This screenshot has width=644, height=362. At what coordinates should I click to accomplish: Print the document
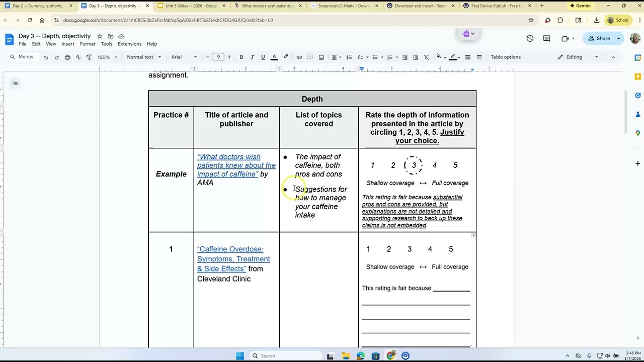(67, 57)
